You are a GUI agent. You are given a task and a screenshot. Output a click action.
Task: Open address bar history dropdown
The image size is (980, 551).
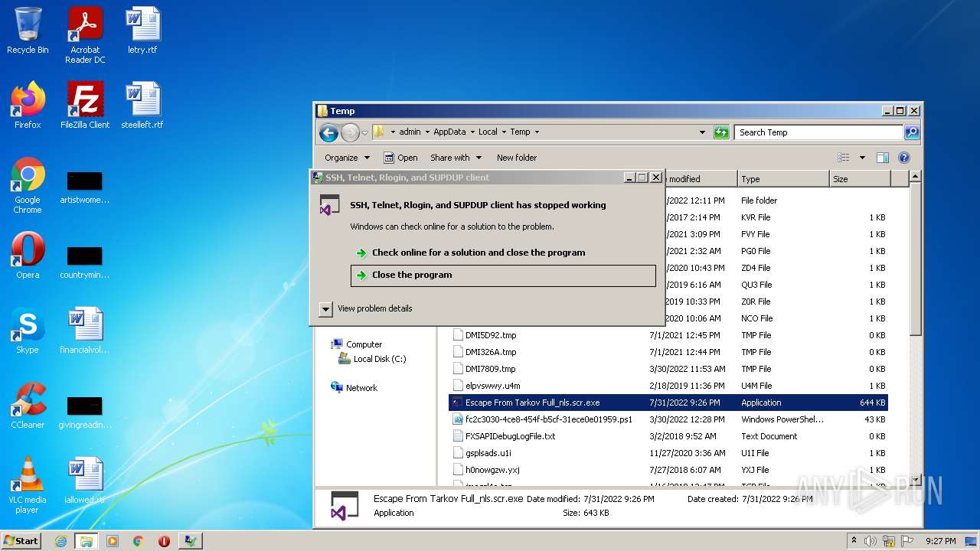[702, 132]
